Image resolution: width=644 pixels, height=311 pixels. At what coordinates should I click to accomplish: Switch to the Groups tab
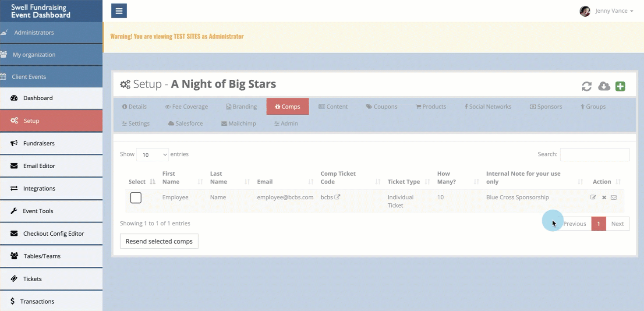click(593, 106)
